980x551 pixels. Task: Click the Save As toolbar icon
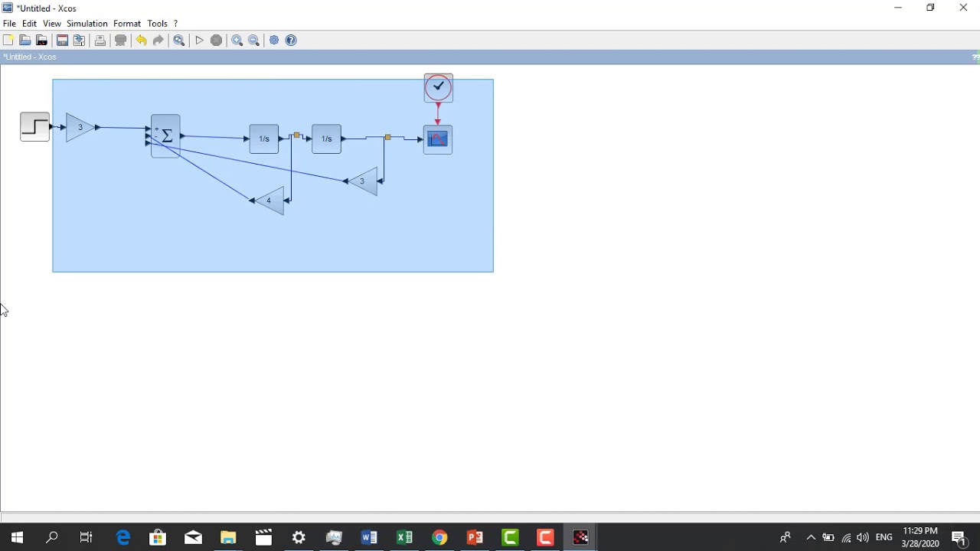[80, 41]
